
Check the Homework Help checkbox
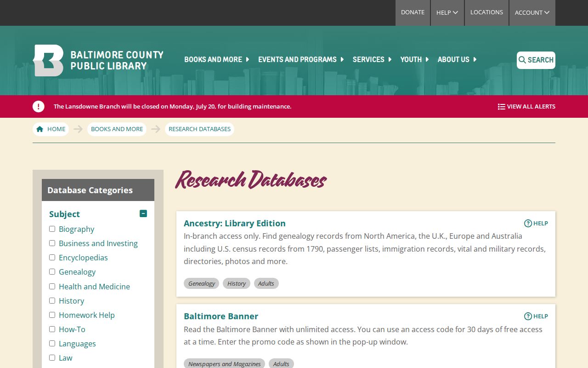(x=52, y=315)
